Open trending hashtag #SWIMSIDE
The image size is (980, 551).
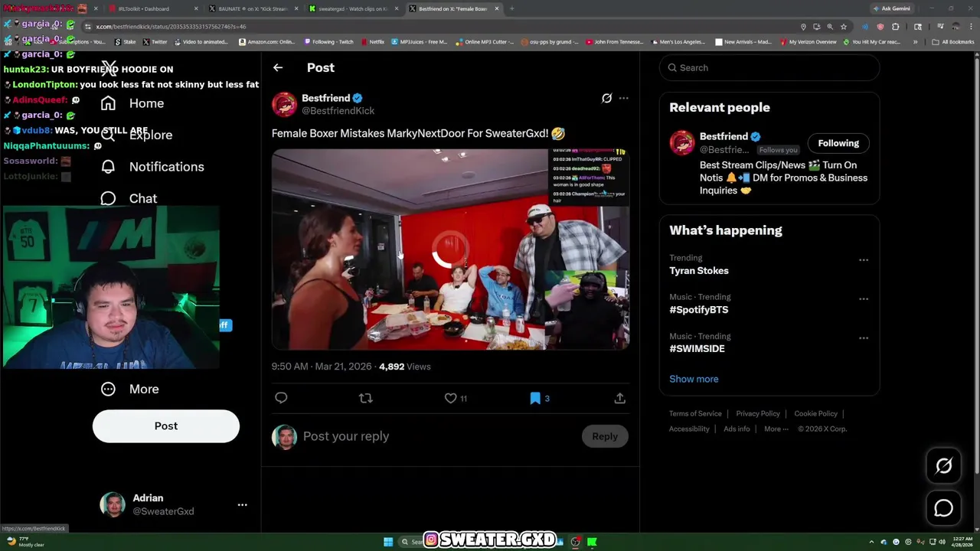point(697,349)
